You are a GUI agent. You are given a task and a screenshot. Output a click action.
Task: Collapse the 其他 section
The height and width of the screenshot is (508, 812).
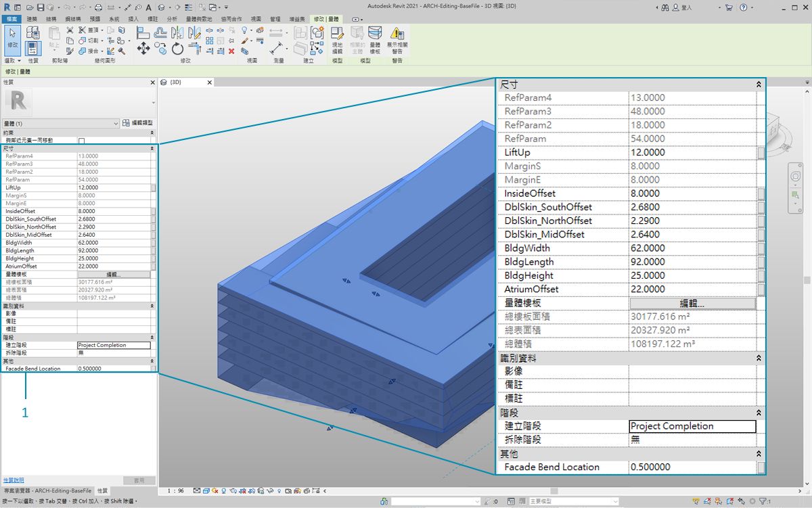pyautogui.click(x=152, y=361)
